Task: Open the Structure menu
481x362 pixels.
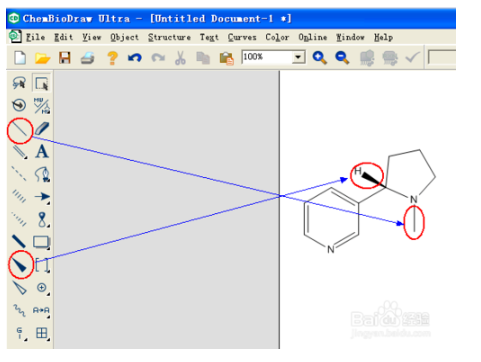Action: pyautogui.click(x=169, y=37)
